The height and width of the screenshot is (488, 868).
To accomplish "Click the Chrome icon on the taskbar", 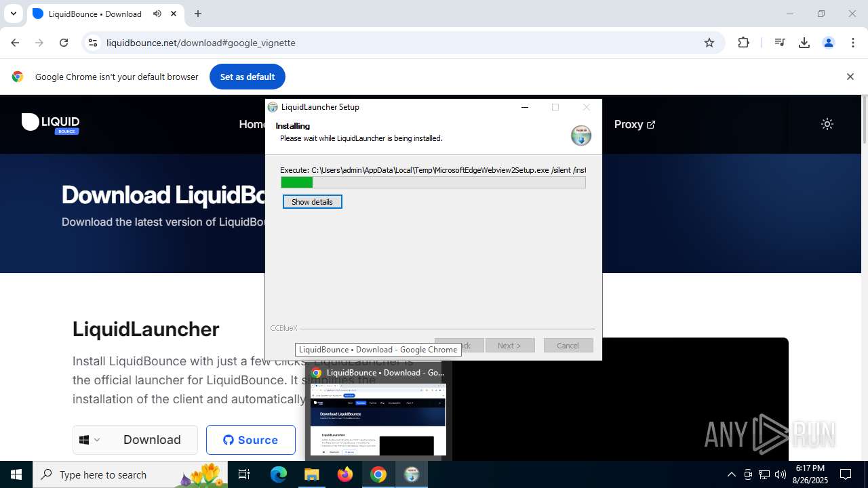I will coord(378,474).
